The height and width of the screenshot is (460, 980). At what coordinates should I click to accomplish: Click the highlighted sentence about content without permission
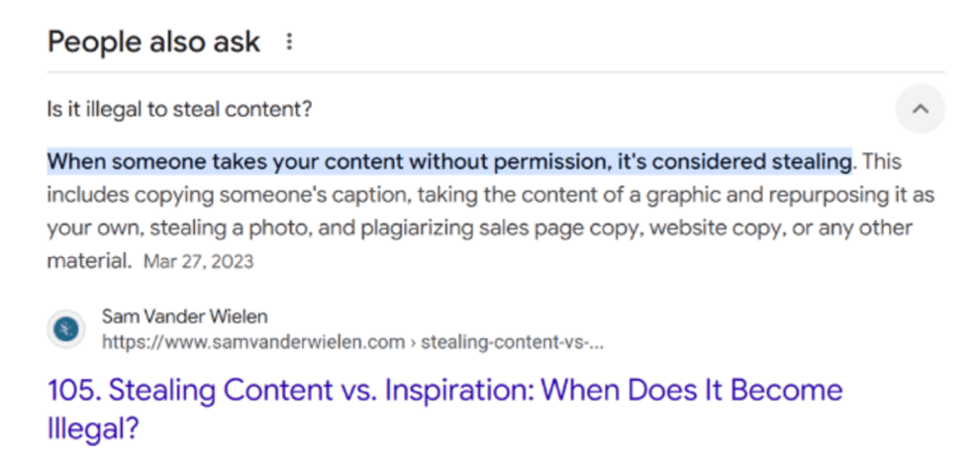coord(449,162)
